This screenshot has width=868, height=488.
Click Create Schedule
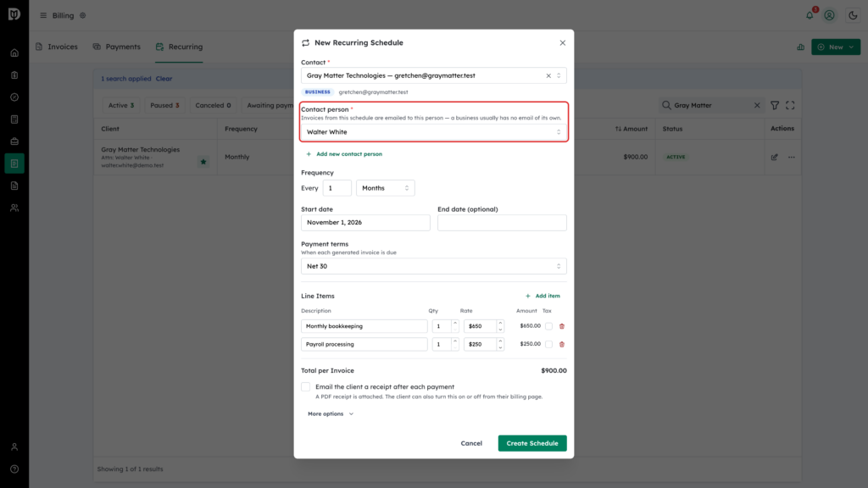[x=532, y=443]
